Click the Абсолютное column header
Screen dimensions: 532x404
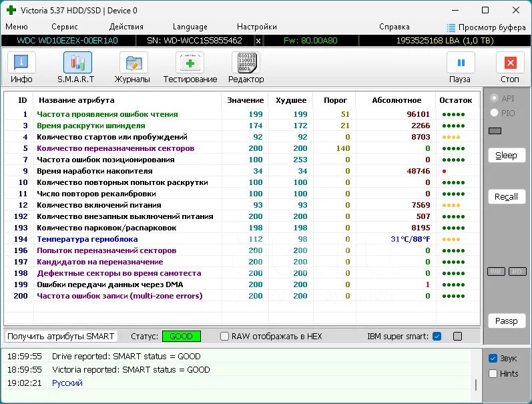(x=396, y=100)
